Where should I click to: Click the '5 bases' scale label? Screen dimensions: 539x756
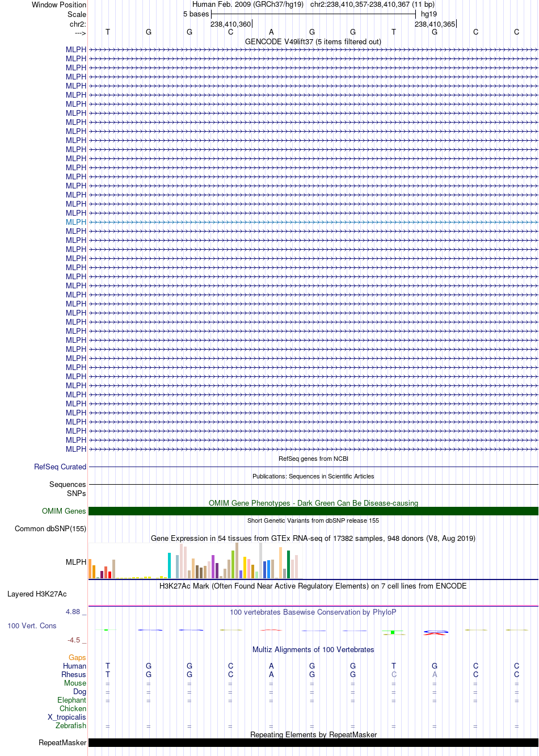click(196, 14)
